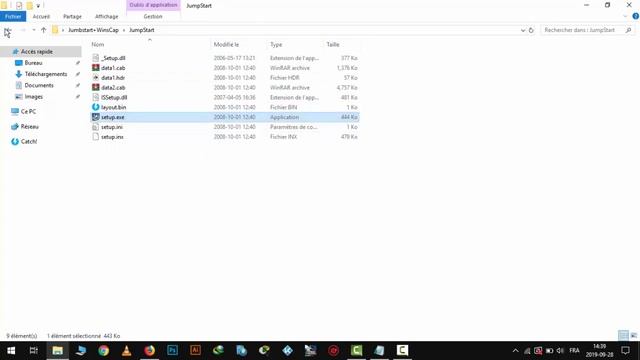This screenshot has height=360, width=640.
Task: Sort by the Modifié le column
Action: (x=227, y=44)
